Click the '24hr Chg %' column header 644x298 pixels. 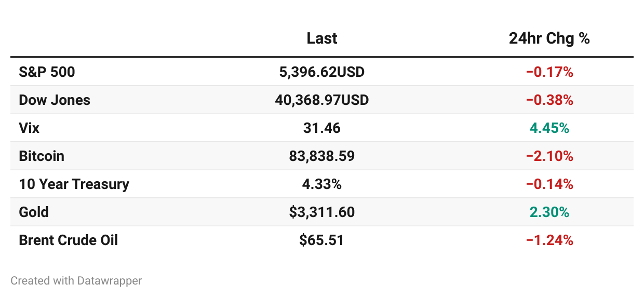point(549,38)
